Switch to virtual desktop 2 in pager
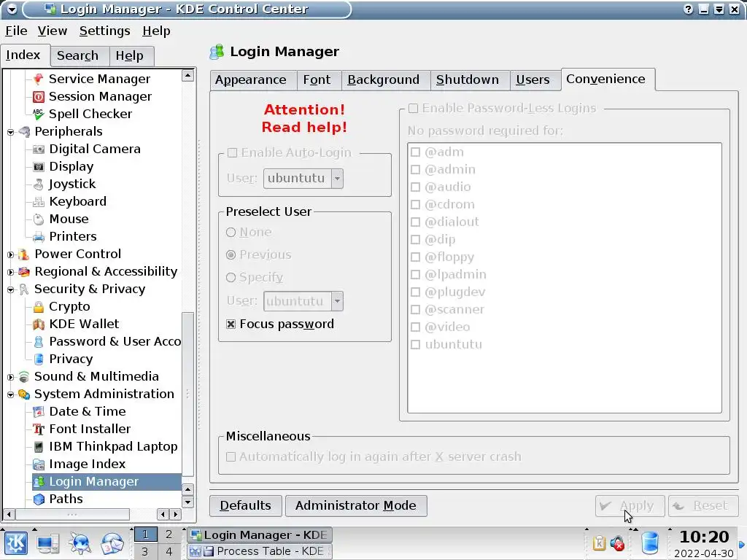Viewport: 747px width, 560px height. click(169, 534)
